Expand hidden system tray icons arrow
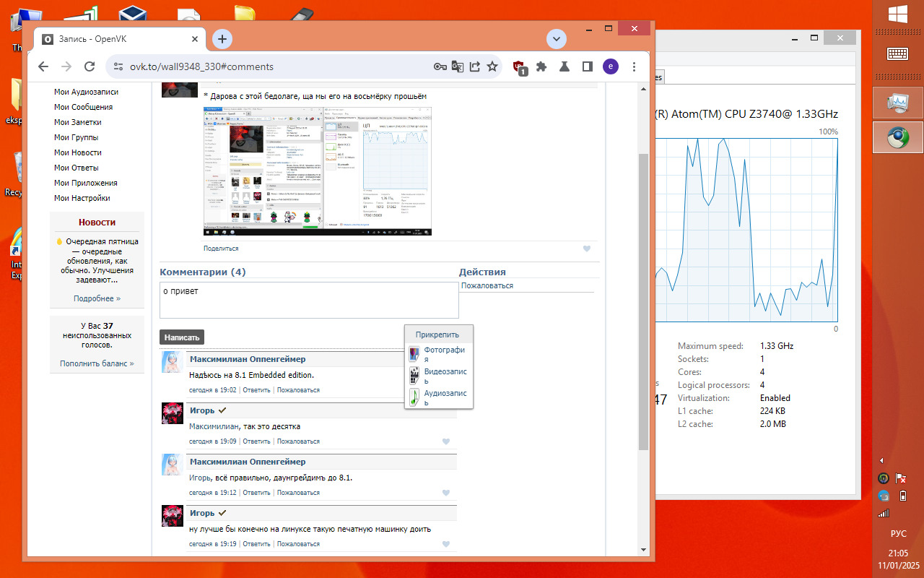Screen dimensions: 924x578 [x=881, y=460]
